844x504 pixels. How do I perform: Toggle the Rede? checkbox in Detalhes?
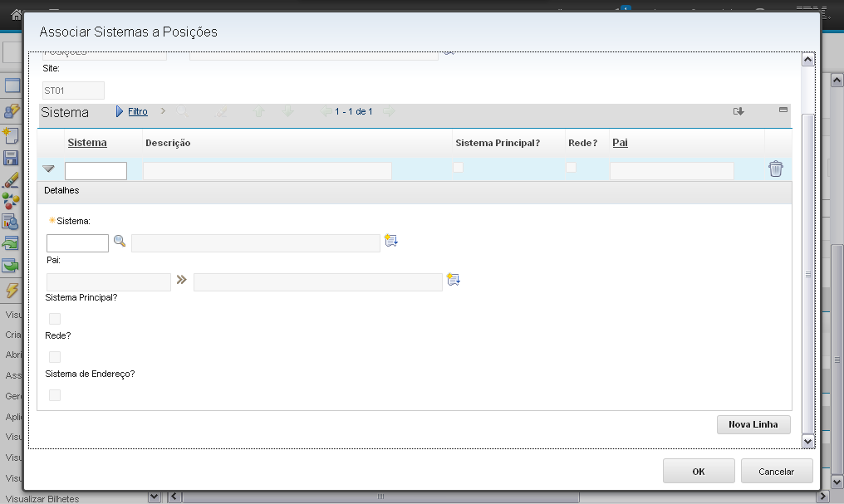(55, 357)
